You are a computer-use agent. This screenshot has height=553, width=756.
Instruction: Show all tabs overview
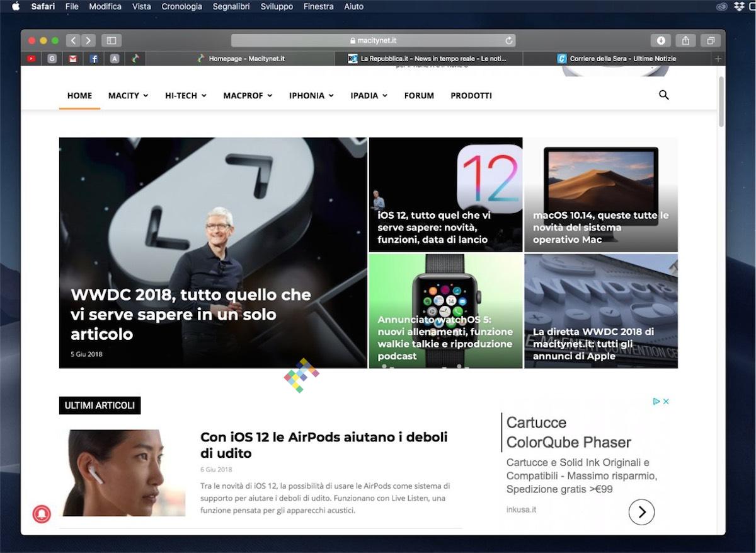pyautogui.click(x=710, y=40)
